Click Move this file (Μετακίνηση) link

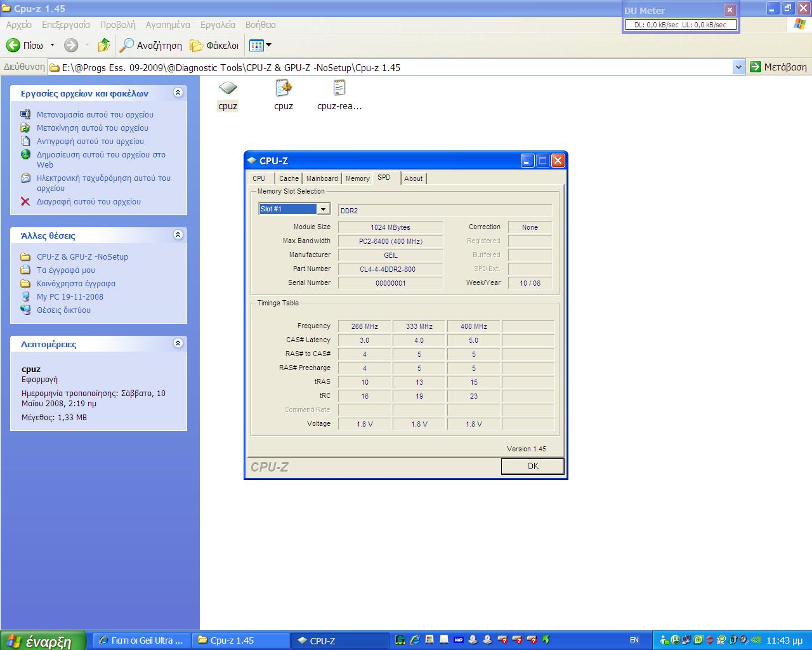[93, 128]
